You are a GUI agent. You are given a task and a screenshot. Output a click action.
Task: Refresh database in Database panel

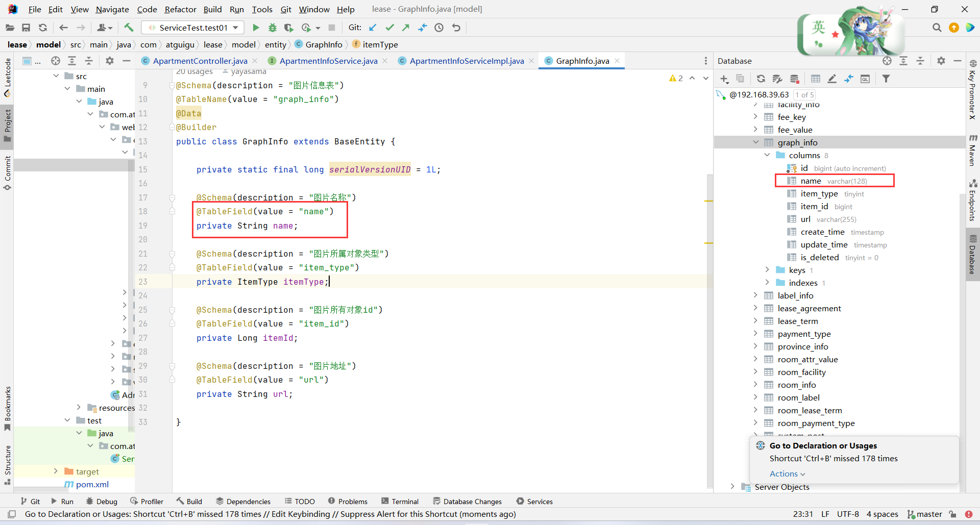pyautogui.click(x=761, y=79)
